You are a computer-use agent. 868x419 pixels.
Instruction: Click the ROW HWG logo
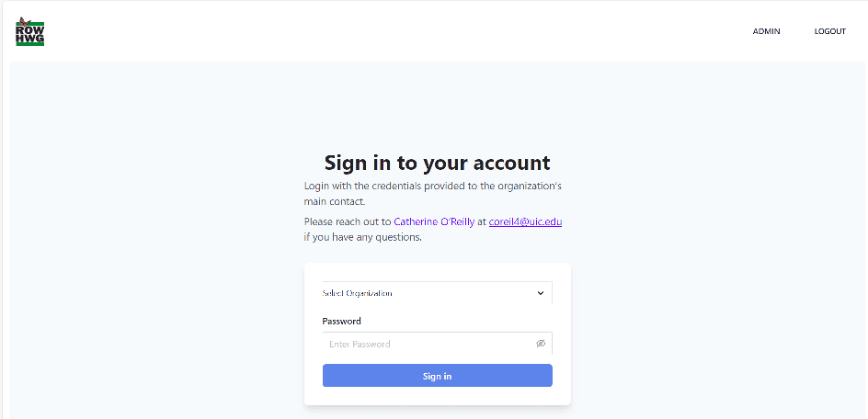[x=30, y=31]
